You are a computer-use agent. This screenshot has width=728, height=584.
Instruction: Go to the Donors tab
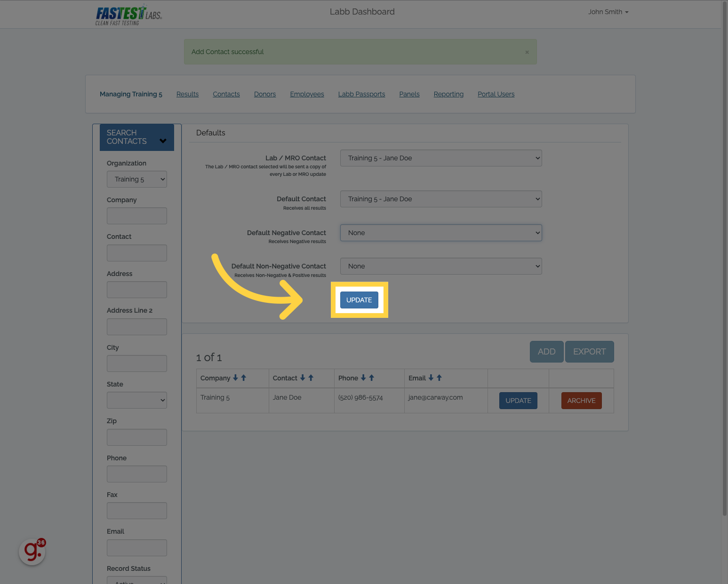(265, 94)
